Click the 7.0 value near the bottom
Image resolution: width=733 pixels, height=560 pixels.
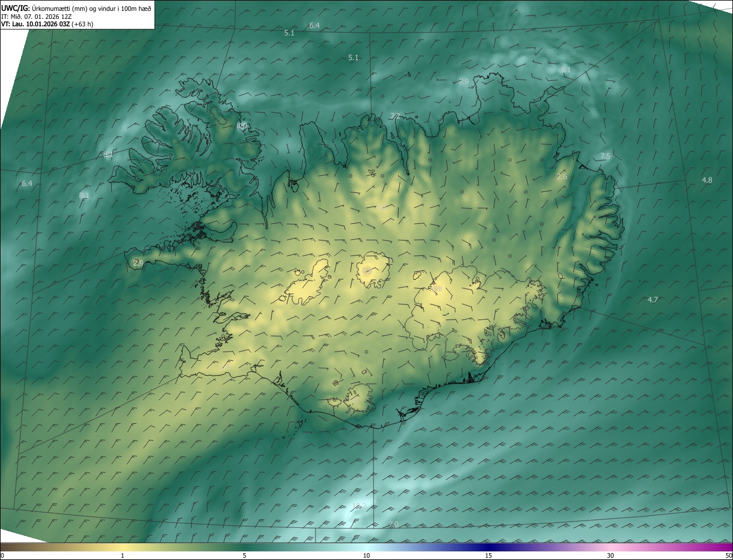(x=393, y=524)
